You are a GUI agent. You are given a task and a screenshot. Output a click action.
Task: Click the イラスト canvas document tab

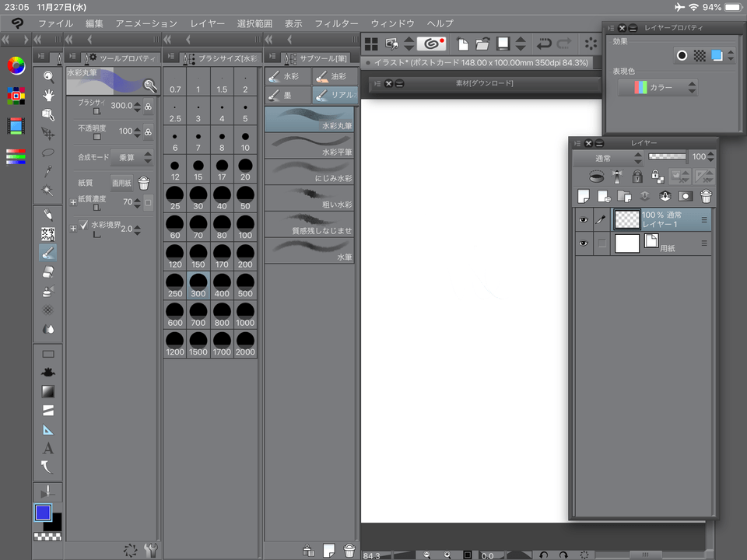pos(477,62)
